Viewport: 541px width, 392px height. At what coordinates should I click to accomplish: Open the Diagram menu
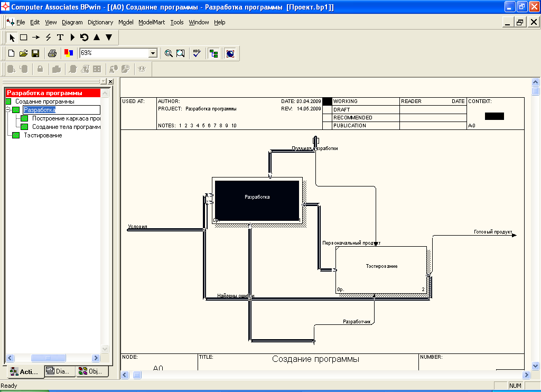pyautogui.click(x=72, y=22)
